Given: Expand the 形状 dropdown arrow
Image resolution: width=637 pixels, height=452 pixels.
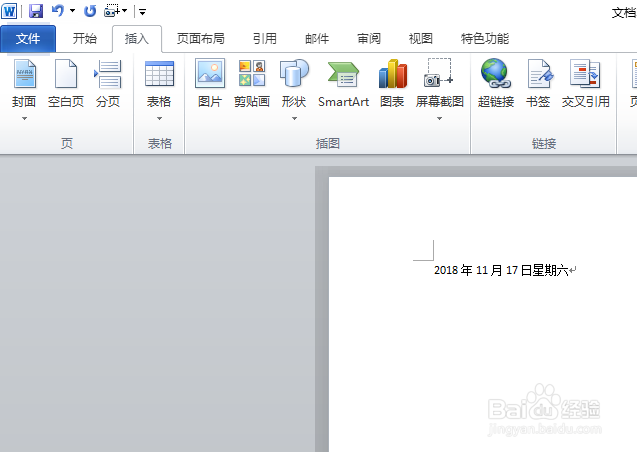Looking at the screenshot, I should [294, 119].
